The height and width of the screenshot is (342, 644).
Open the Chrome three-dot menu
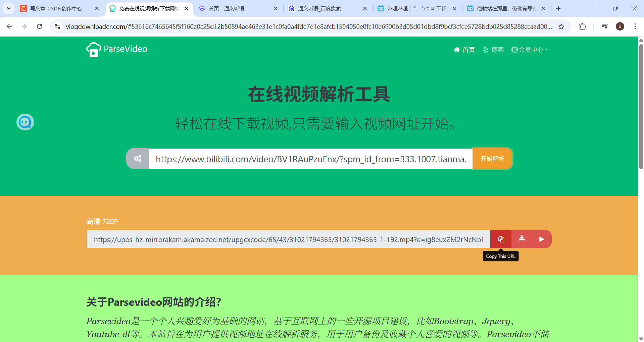tap(635, 26)
